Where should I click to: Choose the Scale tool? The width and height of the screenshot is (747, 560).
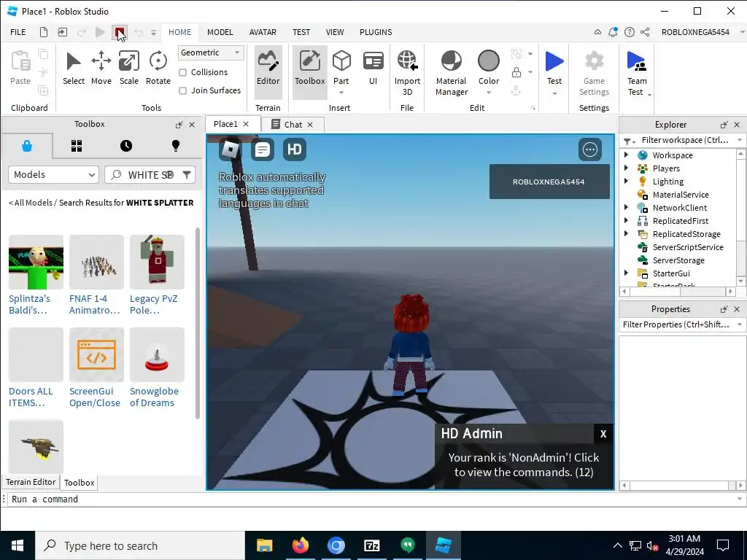pos(129,68)
